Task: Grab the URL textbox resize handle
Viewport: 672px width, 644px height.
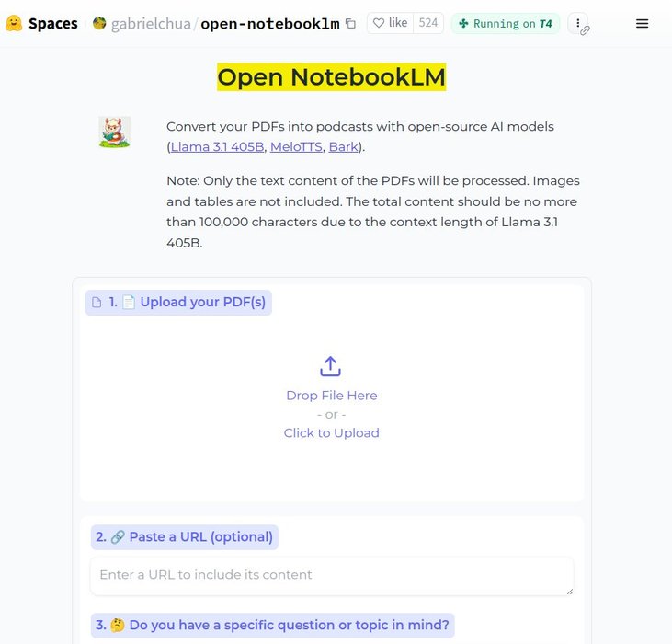Action: [x=570, y=592]
